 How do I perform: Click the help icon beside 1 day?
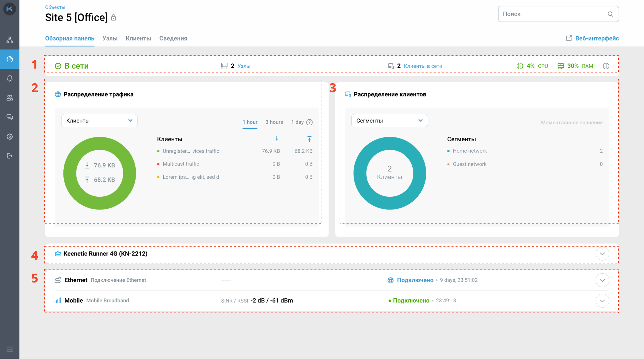[x=309, y=122]
